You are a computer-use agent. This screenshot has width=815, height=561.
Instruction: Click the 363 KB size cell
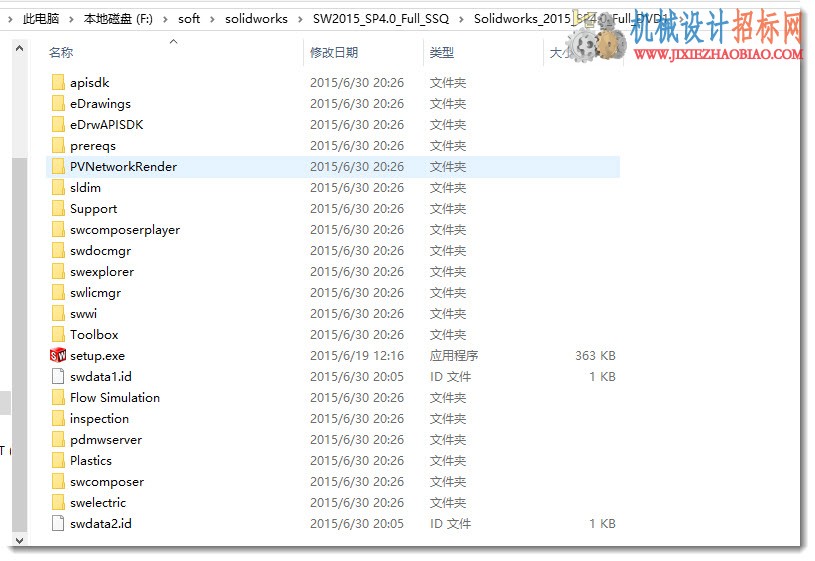[595, 356]
